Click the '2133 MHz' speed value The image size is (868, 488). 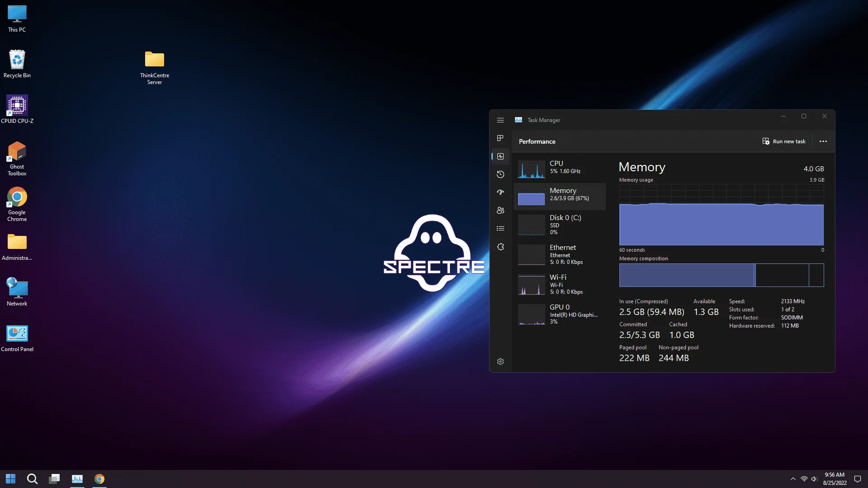(793, 301)
